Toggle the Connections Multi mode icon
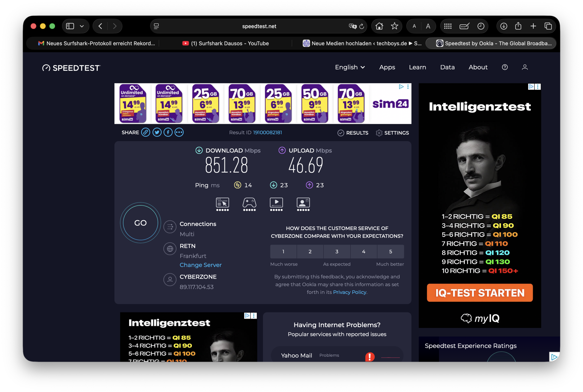Viewport: 583px width, 392px height. pos(170,227)
